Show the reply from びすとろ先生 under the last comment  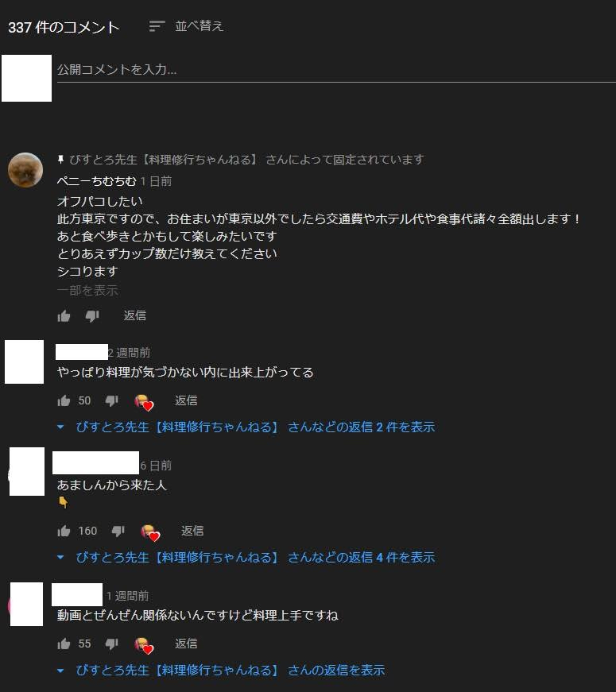(221, 671)
